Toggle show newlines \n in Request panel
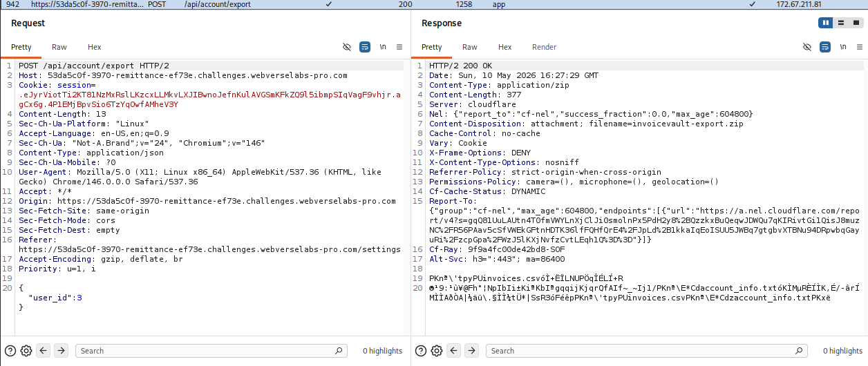 click(x=383, y=47)
